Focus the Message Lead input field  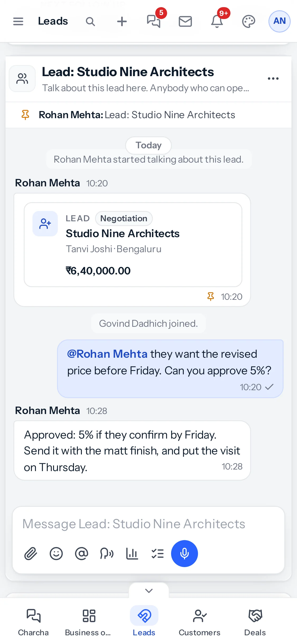149,524
